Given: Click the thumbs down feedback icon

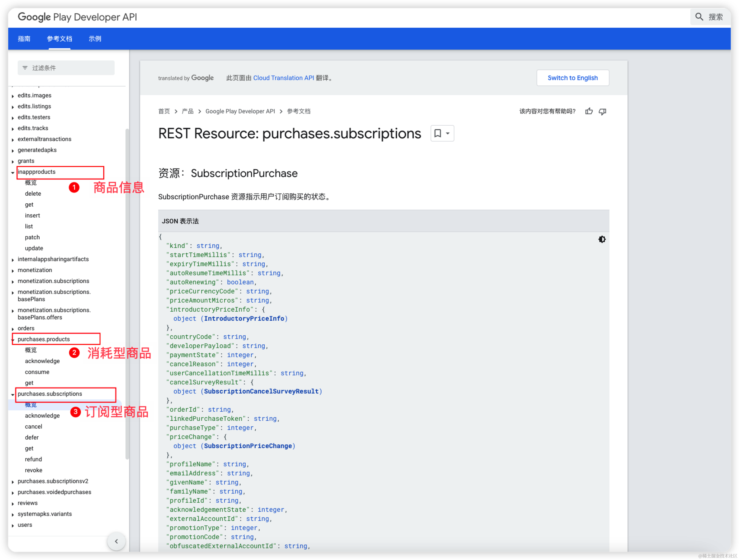Looking at the screenshot, I should (602, 111).
